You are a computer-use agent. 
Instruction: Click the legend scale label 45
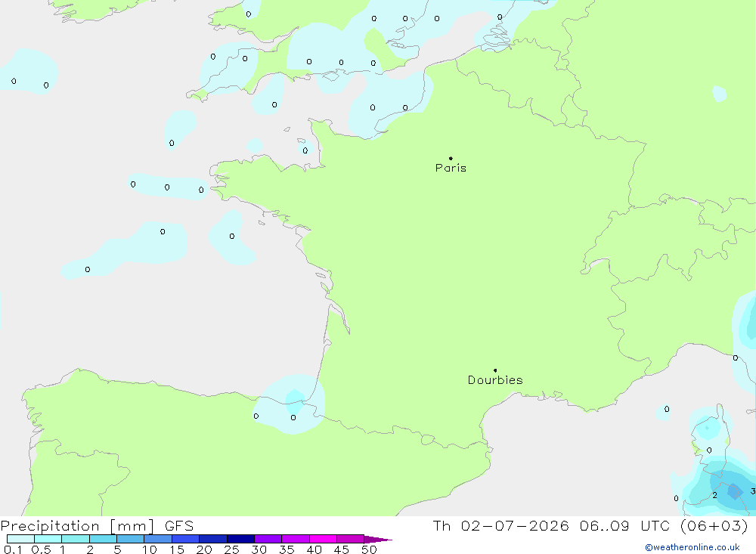(x=342, y=549)
